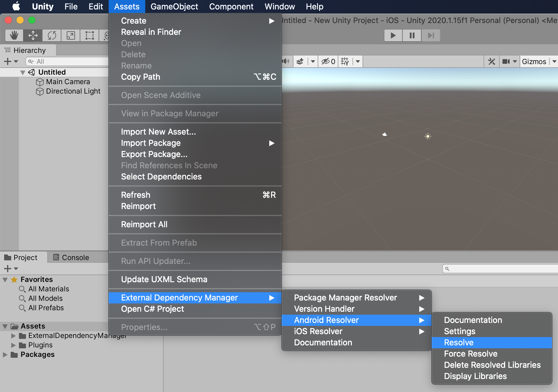Select the Scale tool
This screenshot has width=558, height=392.
(71, 35)
